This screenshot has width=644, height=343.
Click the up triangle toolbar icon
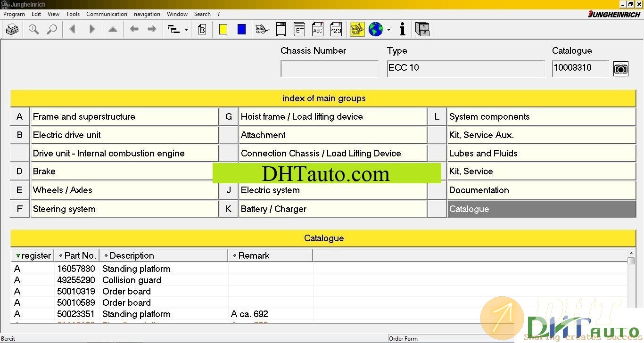[x=113, y=30]
